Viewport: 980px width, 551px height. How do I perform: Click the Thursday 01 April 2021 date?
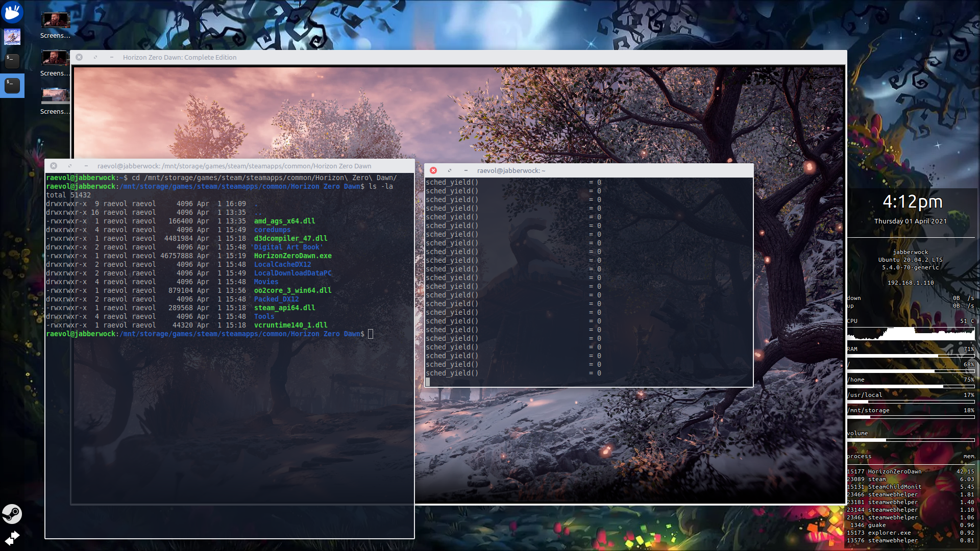911,221
